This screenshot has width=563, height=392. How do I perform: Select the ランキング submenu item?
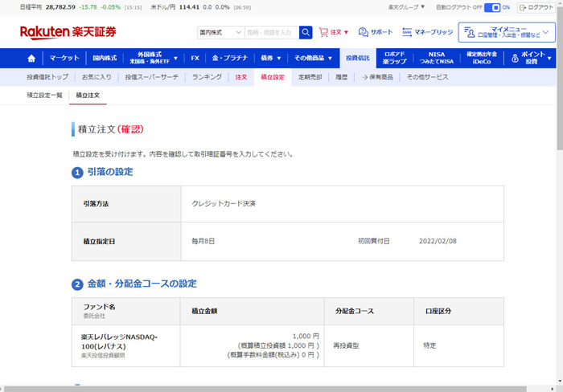click(207, 77)
